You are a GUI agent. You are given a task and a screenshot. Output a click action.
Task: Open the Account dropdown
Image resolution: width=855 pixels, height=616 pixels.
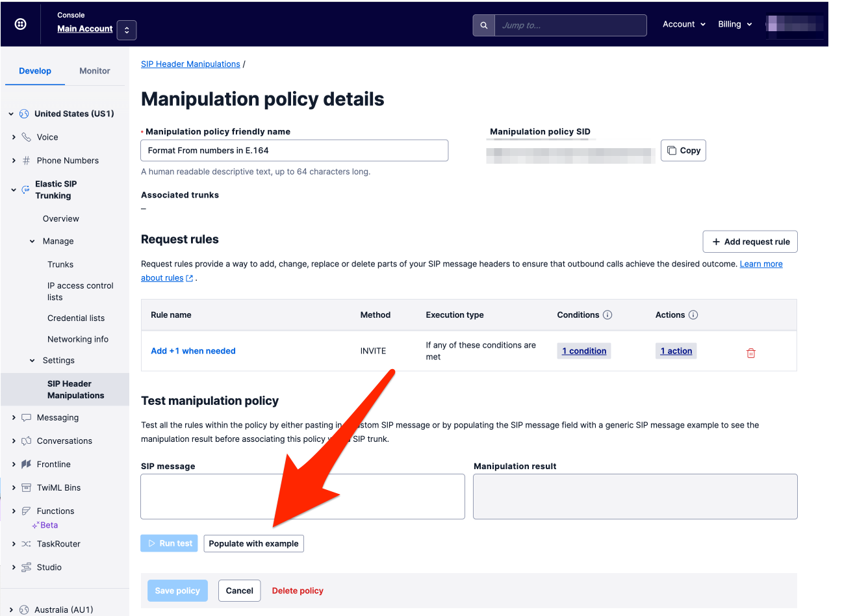pyautogui.click(x=683, y=24)
